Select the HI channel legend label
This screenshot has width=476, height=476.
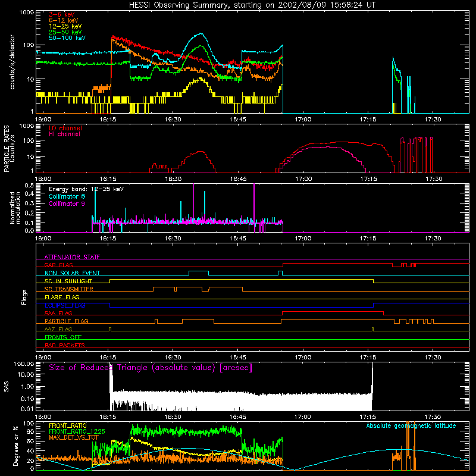pyautogui.click(x=64, y=134)
